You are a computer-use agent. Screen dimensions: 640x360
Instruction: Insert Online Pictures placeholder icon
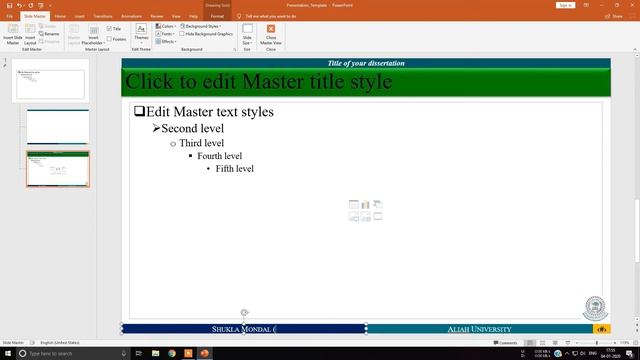click(x=366, y=216)
